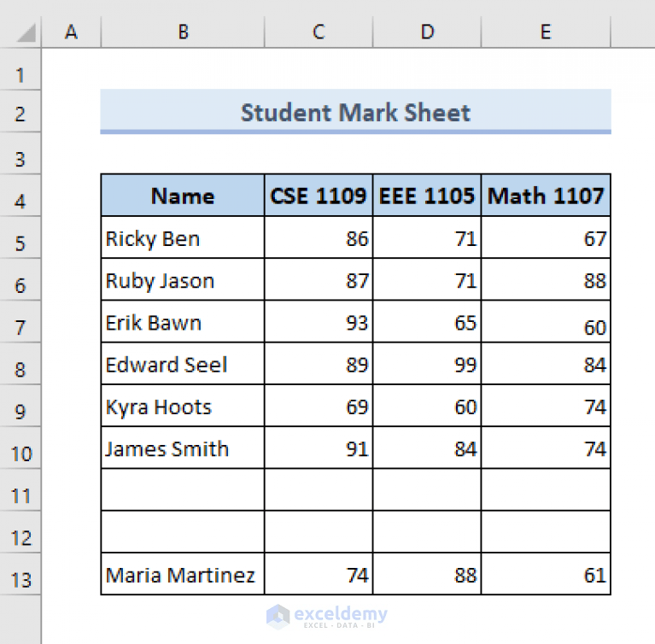Click the Student Mark Sheet title cell
Viewport: 655px width, 644px height.
pos(355,112)
